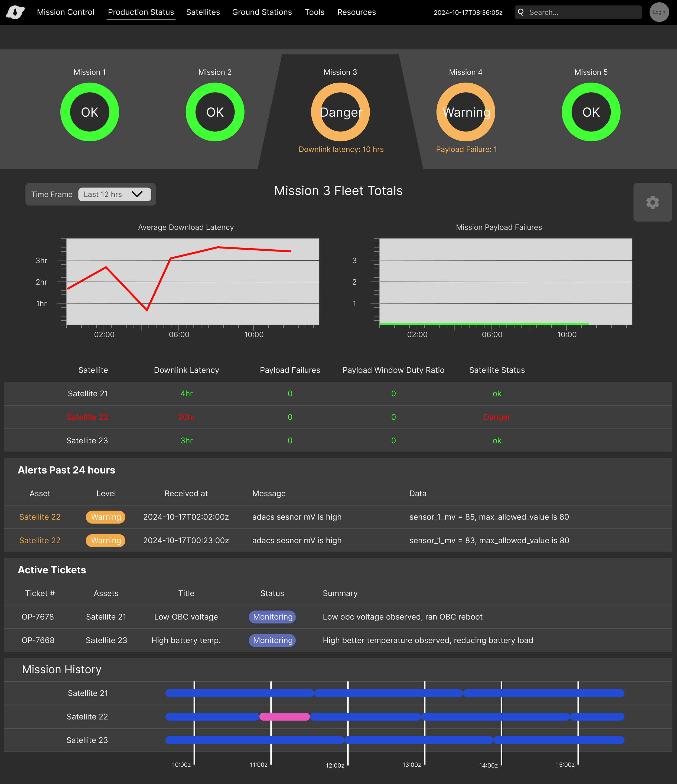Click the Mission 4 Warning indicator
The width and height of the screenshot is (677, 784).
coord(466,112)
